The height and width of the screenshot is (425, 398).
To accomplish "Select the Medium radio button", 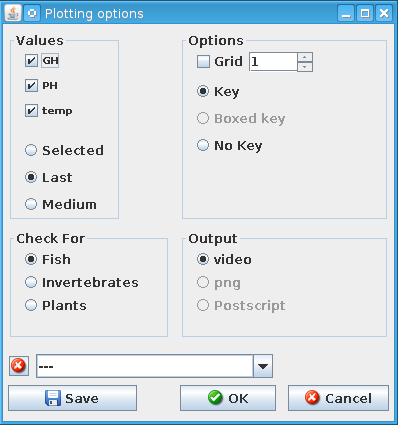I will [31, 204].
